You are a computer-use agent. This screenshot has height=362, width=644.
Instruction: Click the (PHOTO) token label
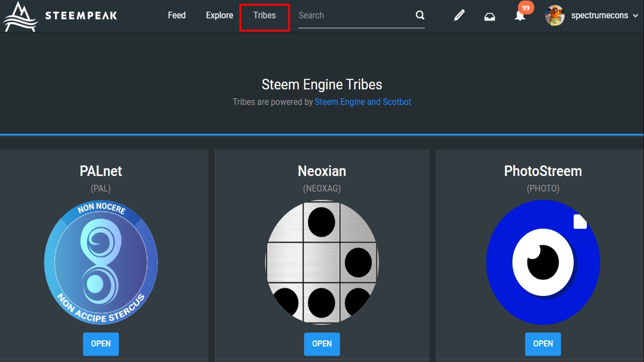(x=543, y=189)
